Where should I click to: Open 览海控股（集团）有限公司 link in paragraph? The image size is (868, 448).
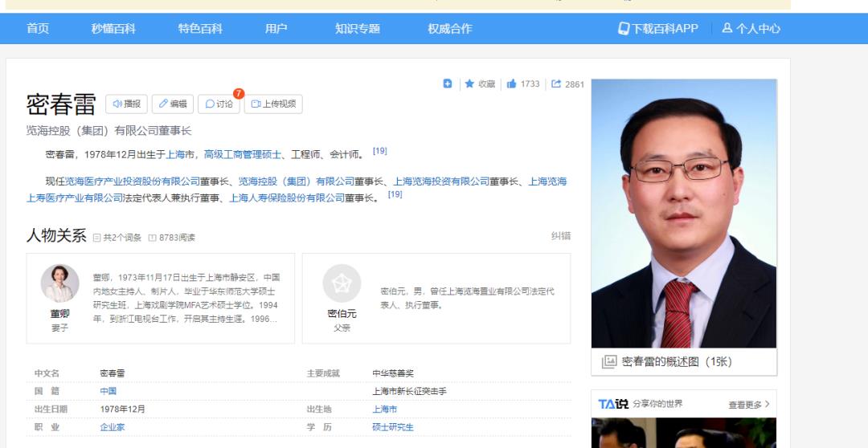[296, 181]
